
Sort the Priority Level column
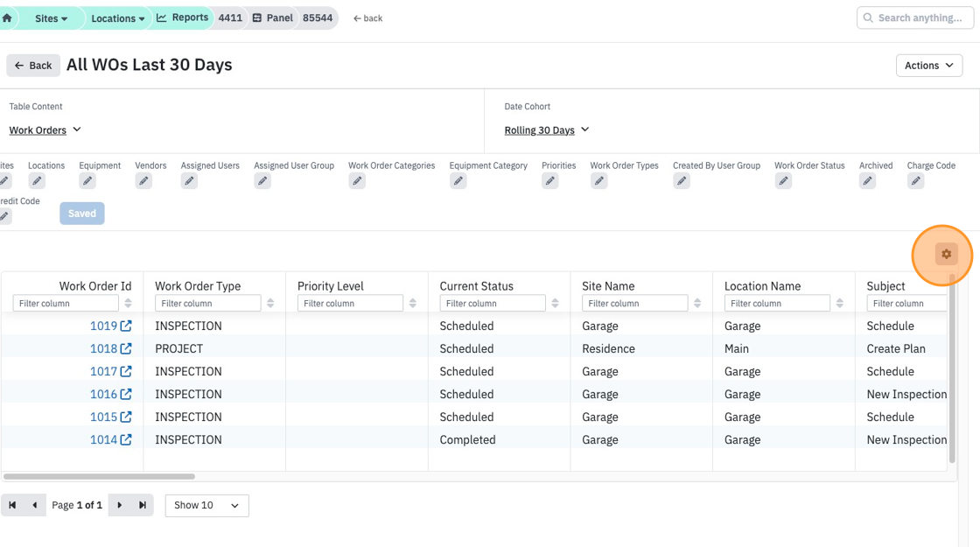[412, 303]
